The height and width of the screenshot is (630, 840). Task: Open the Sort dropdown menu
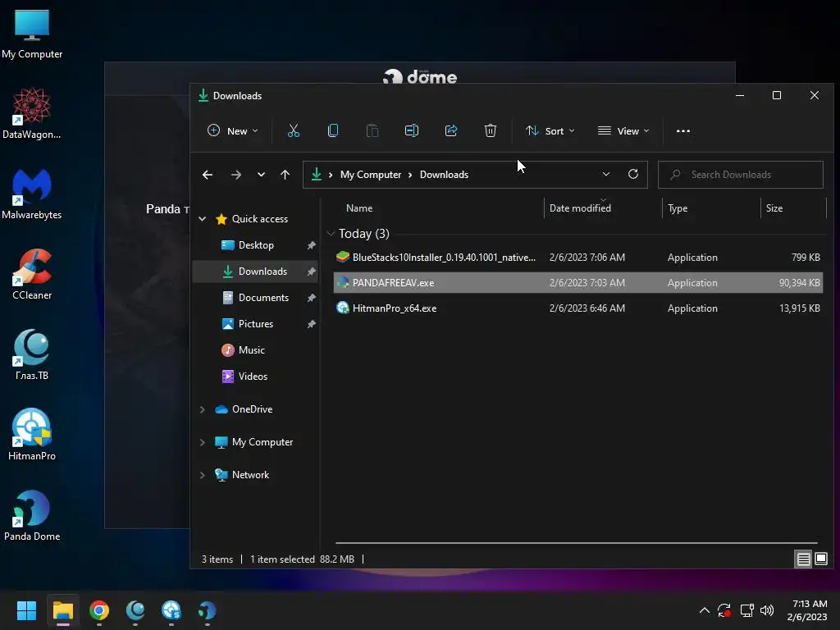(x=550, y=130)
